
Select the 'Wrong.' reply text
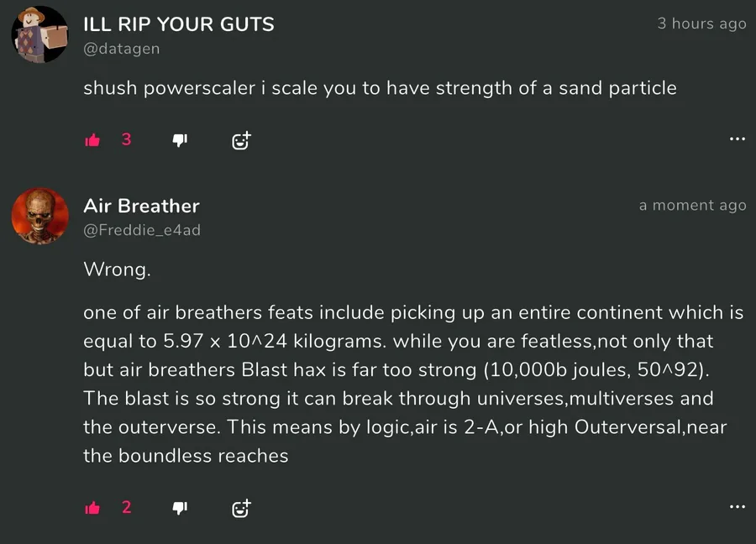pos(117,269)
